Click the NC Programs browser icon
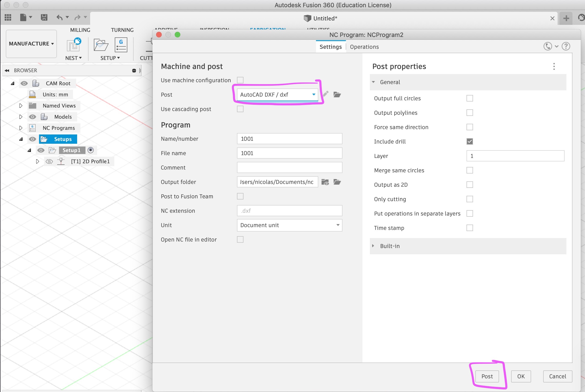This screenshot has height=392, width=585. coord(32,128)
